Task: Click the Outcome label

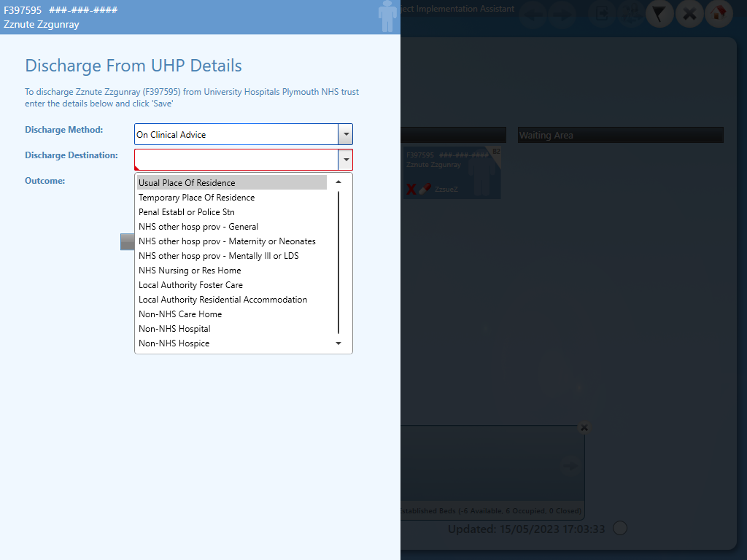Action: pos(44,181)
